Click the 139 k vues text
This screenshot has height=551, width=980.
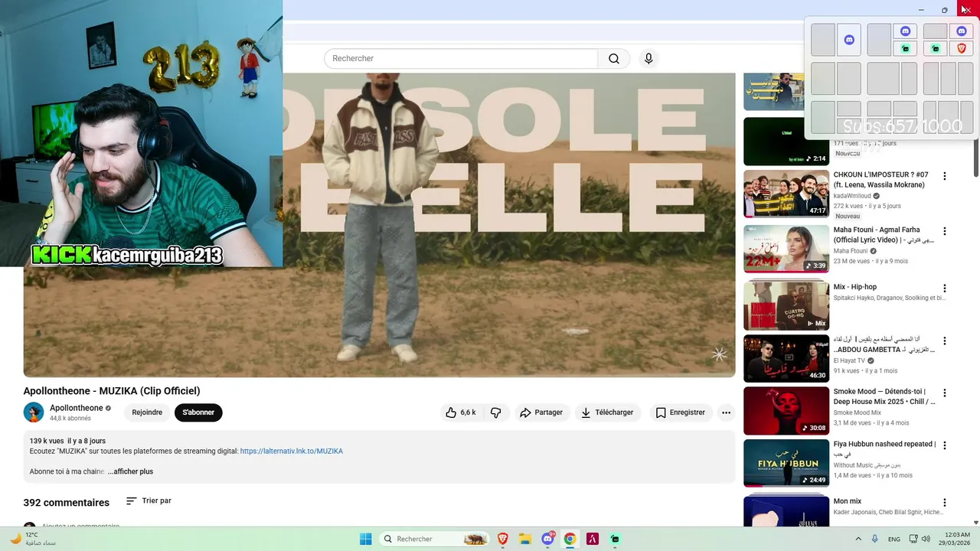47,442
